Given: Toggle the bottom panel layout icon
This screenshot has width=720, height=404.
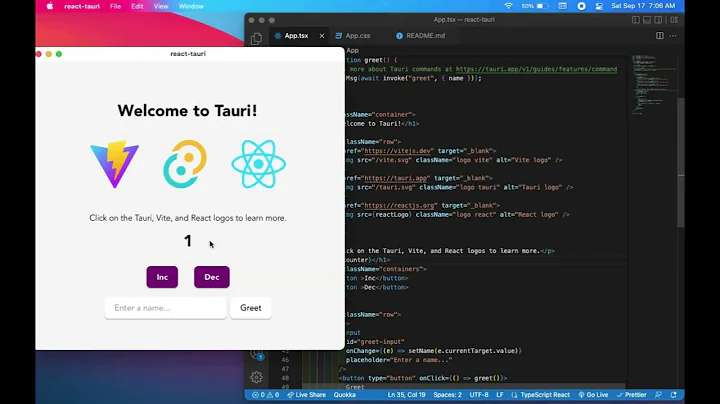Looking at the screenshot, I should point(647,20).
